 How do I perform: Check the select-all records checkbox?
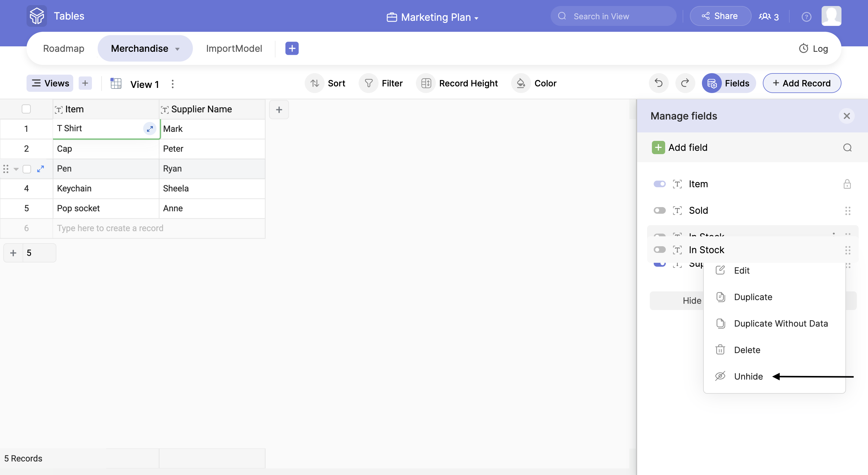coord(26,109)
